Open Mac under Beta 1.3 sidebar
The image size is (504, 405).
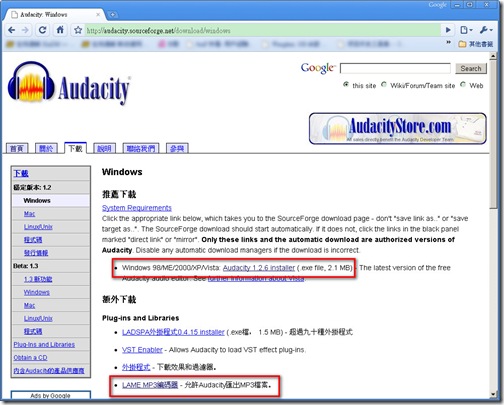click(29, 305)
